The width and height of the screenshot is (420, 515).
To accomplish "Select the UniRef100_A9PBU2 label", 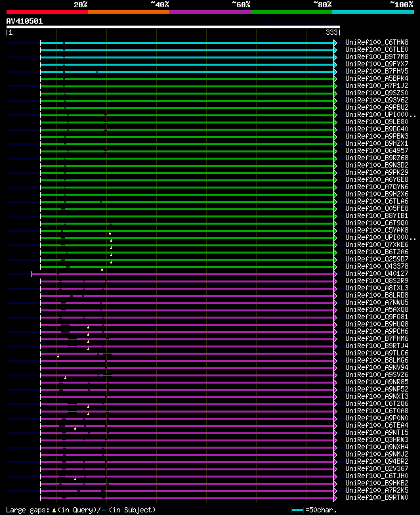I will click(x=377, y=108).
